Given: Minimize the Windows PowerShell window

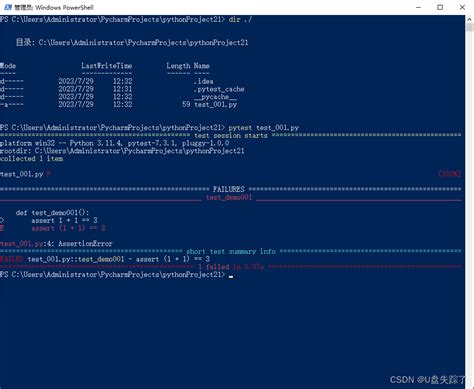Looking at the screenshot, I should click(418, 7).
